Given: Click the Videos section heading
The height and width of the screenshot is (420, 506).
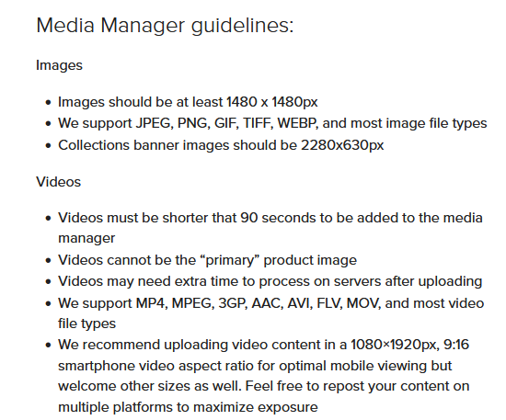Looking at the screenshot, I should tap(58, 182).
